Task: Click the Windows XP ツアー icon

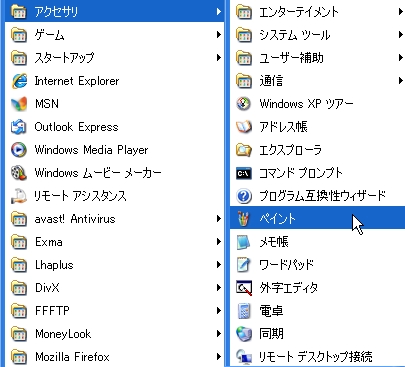Action: pyautogui.click(x=244, y=104)
